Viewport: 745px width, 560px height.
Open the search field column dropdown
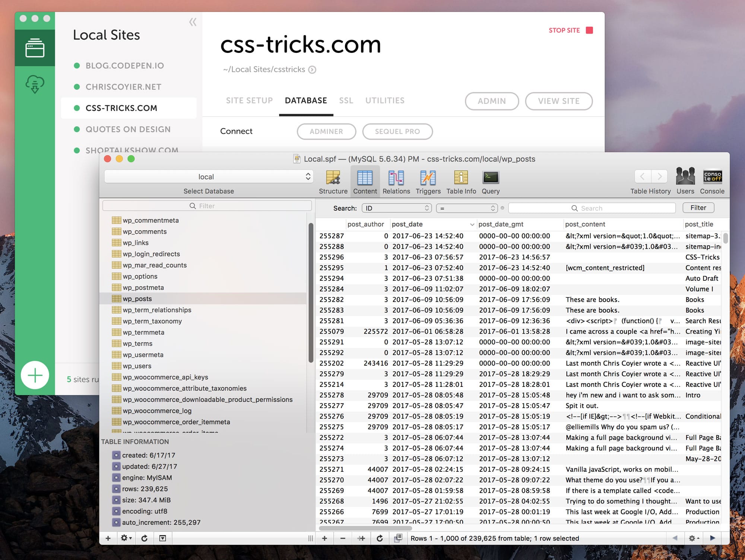tap(397, 208)
